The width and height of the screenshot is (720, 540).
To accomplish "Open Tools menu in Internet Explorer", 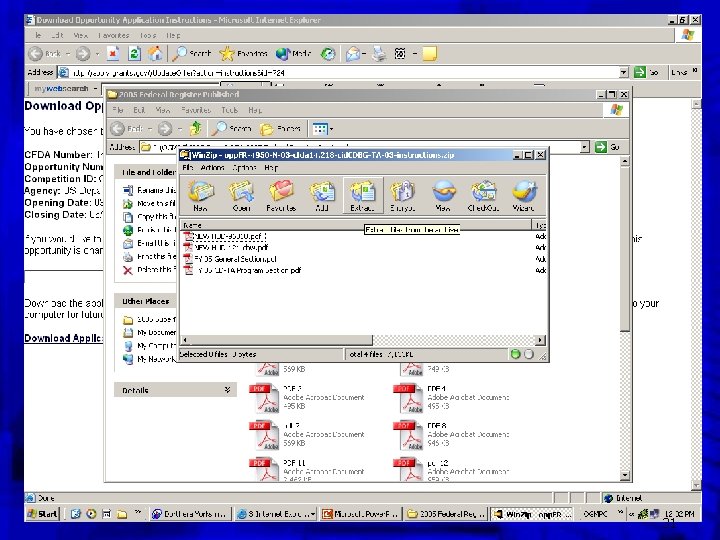I will (x=147, y=35).
